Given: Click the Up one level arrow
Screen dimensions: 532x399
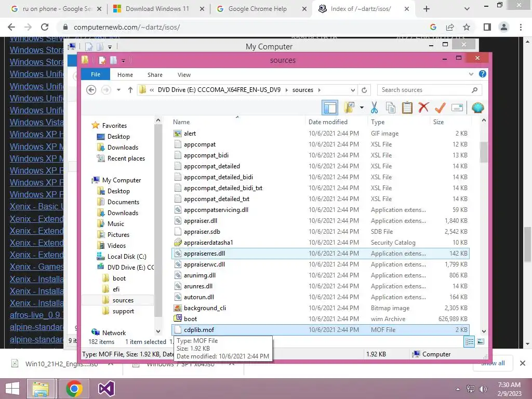Looking at the screenshot, I should coord(130,90).
